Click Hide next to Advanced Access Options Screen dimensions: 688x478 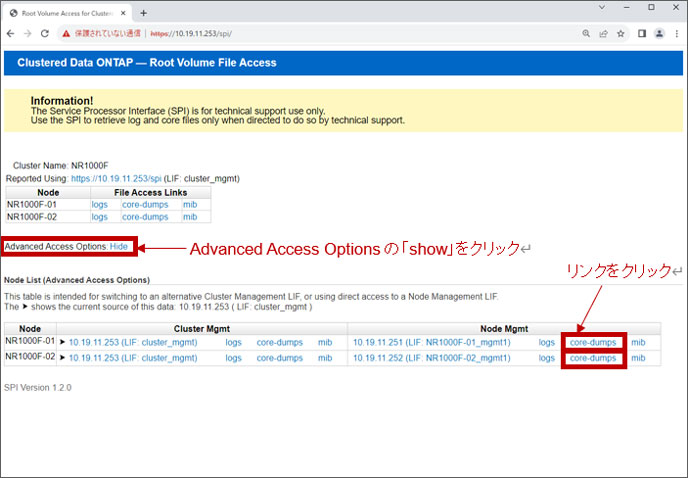118,247
